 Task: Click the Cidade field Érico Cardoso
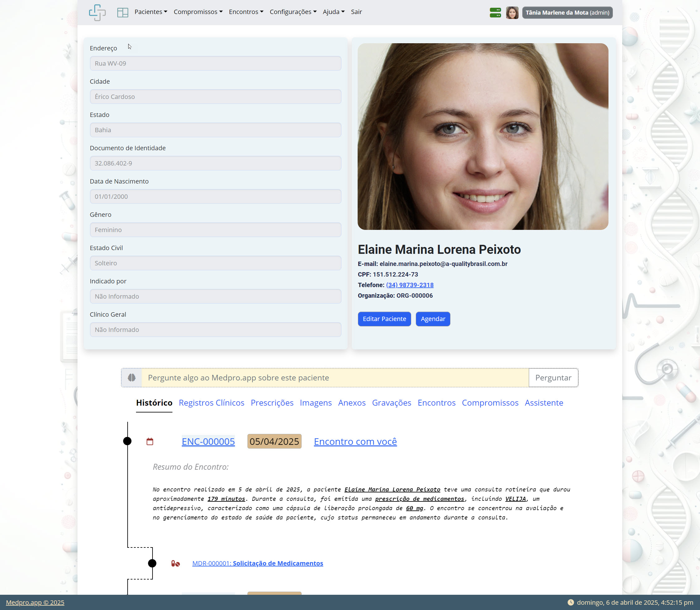pos(215,97)
